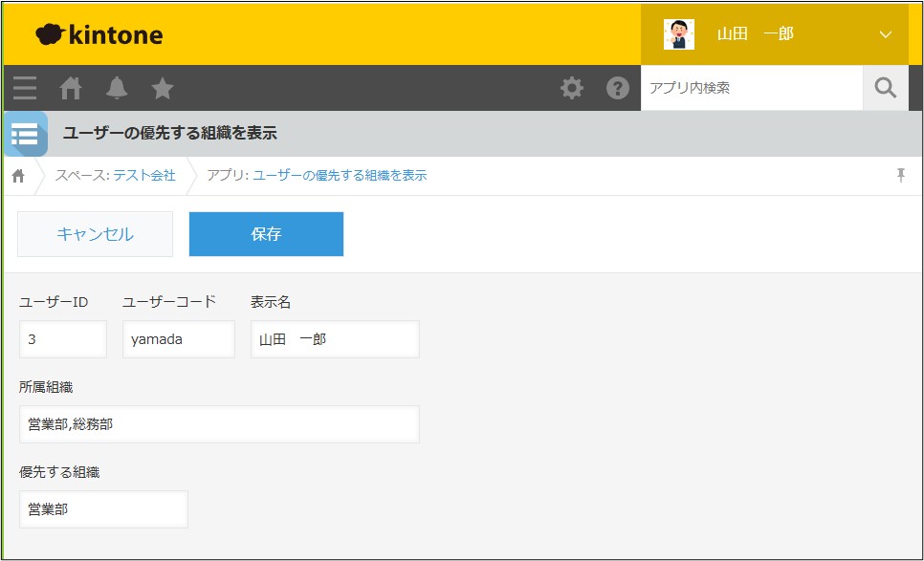
Task: Click the pin icon at right of breadcrumb
Action: 901,175
